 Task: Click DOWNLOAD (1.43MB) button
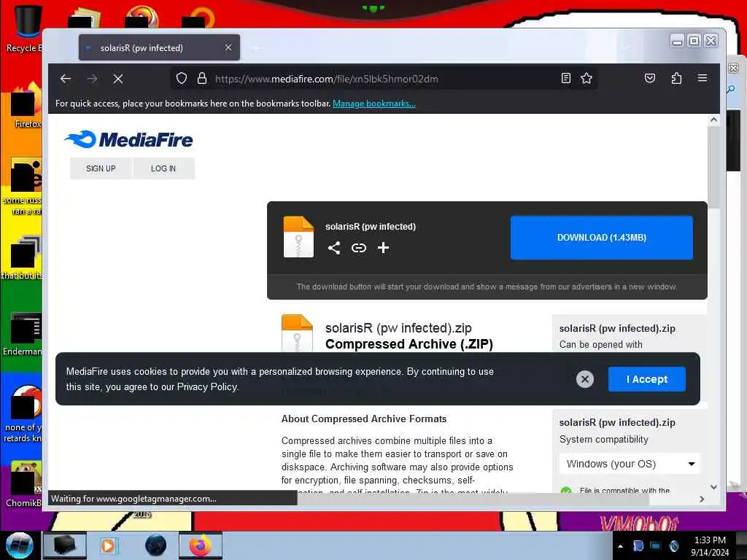pos(602,237)
